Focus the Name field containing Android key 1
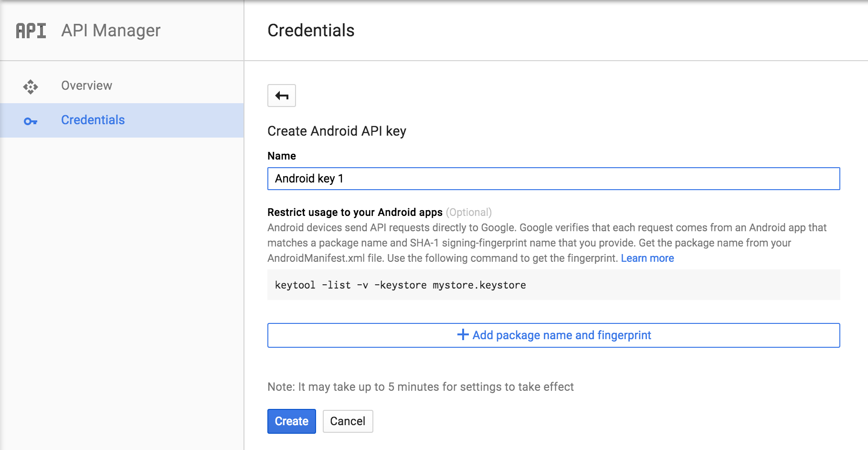This screenshot has height=450, width=868. [x=553, y=179]
